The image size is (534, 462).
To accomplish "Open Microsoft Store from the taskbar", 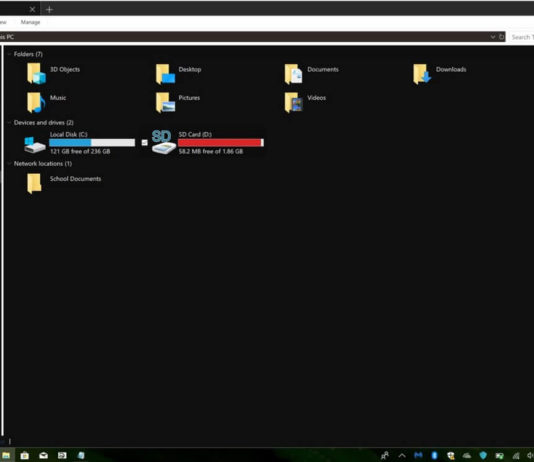I will pyautogui.click(x=25, y=455).
